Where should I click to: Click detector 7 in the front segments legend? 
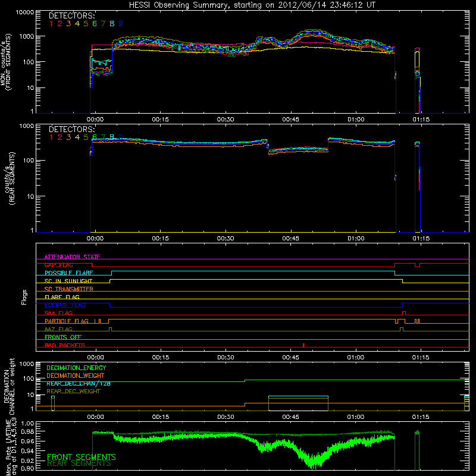pyautogui.click(x=103, y=24)
